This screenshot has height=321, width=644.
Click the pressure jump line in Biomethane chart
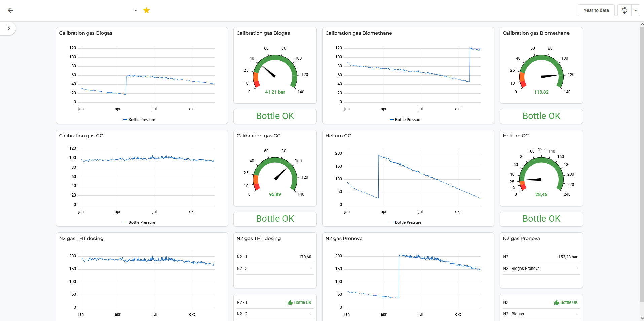[470, 65]
